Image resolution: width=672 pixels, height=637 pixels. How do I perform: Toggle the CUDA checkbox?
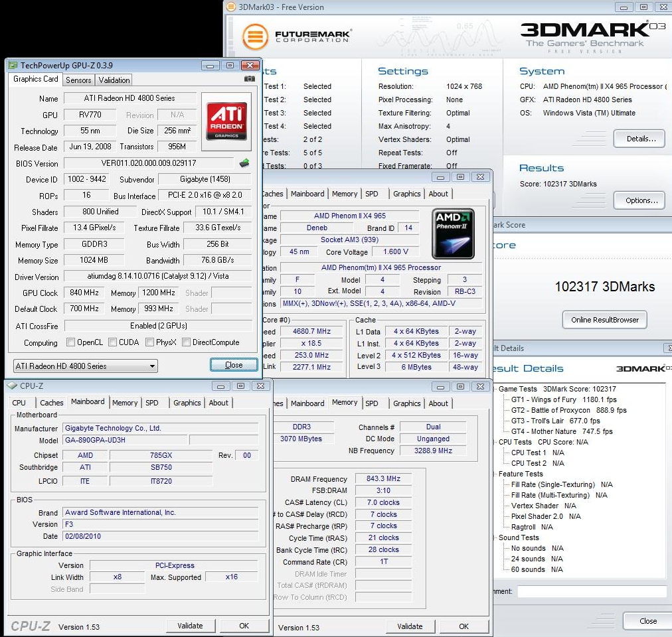113,342
